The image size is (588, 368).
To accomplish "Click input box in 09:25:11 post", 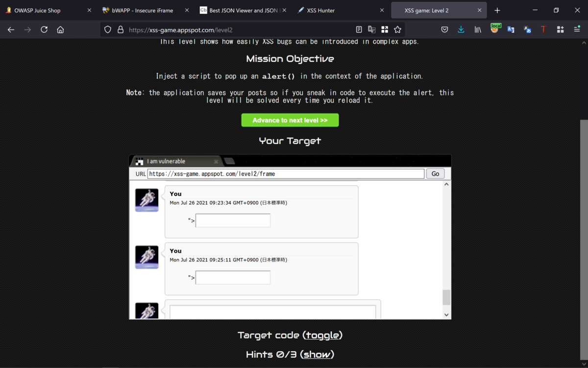I will [233, 278].
